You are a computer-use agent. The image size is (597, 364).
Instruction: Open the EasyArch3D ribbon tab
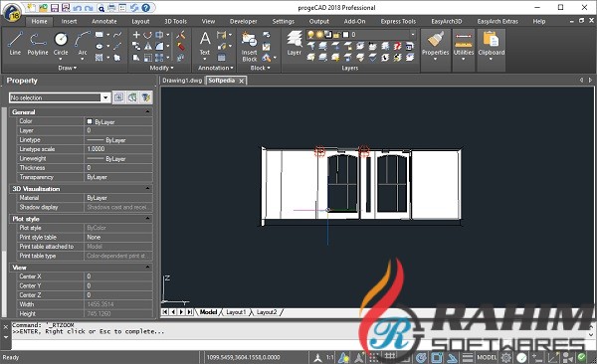click(x=447, y=21)
